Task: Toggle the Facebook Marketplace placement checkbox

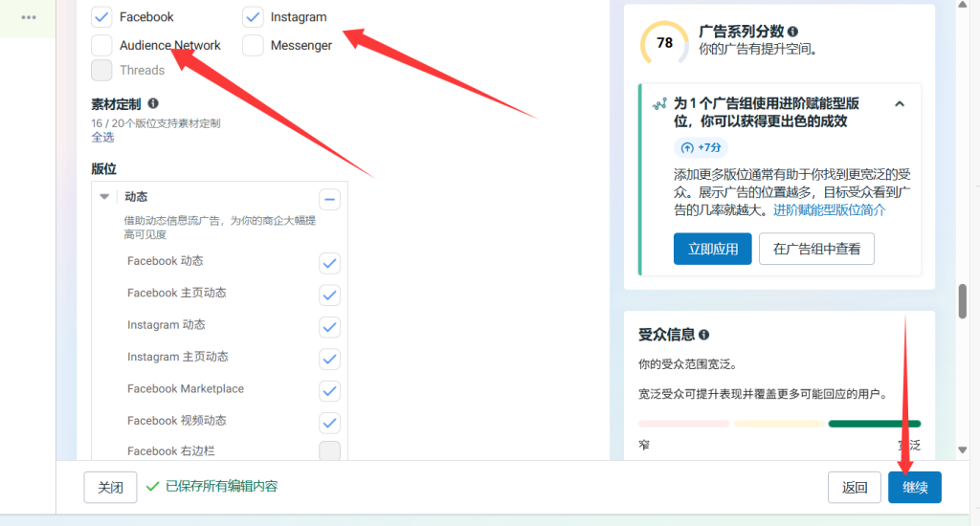Action: (x=329, y=390)
